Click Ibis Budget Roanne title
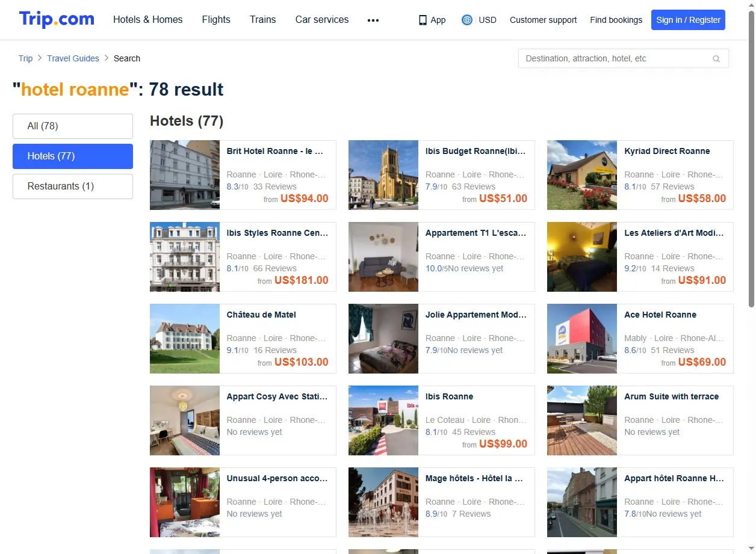This screenshot has width=756, height=554. point(476,152)
